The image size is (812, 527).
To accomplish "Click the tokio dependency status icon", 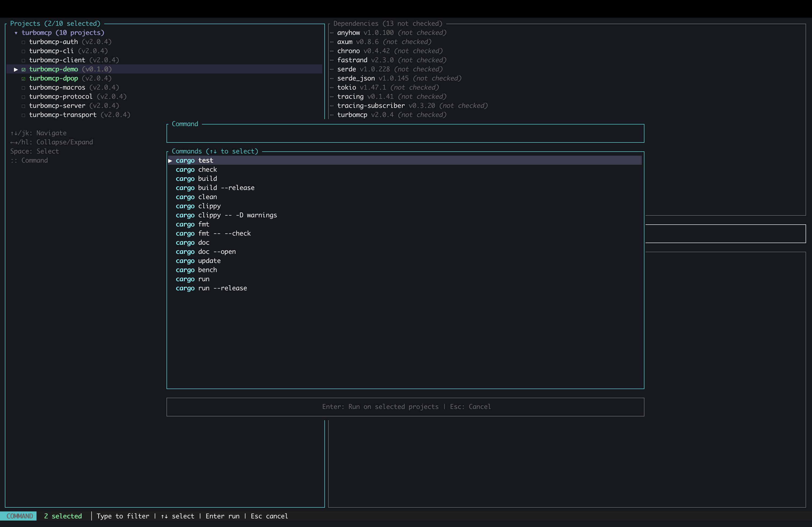I will [x=332, y=87].
